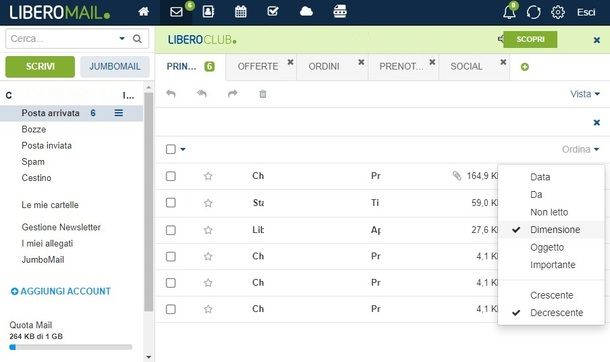Switch to the OFFERTE tab
This screenshot has height=362, width=610.
pyautogui.click(x=258, y=66)
